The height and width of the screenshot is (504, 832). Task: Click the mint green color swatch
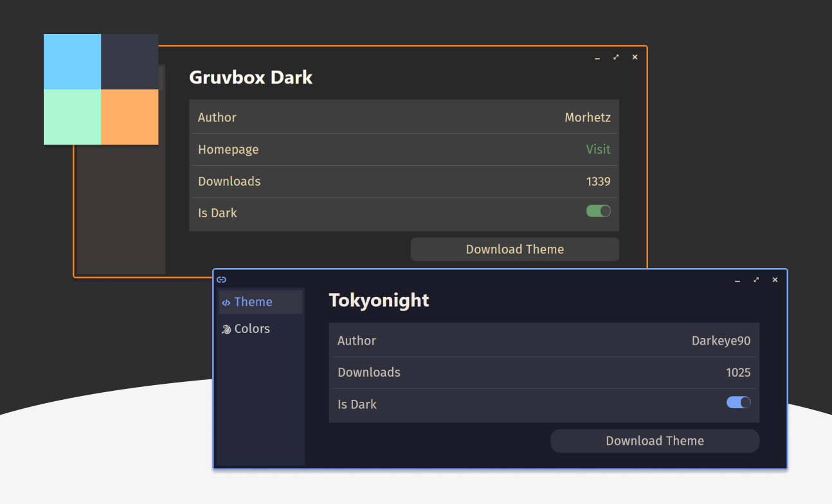pos(72,117)
